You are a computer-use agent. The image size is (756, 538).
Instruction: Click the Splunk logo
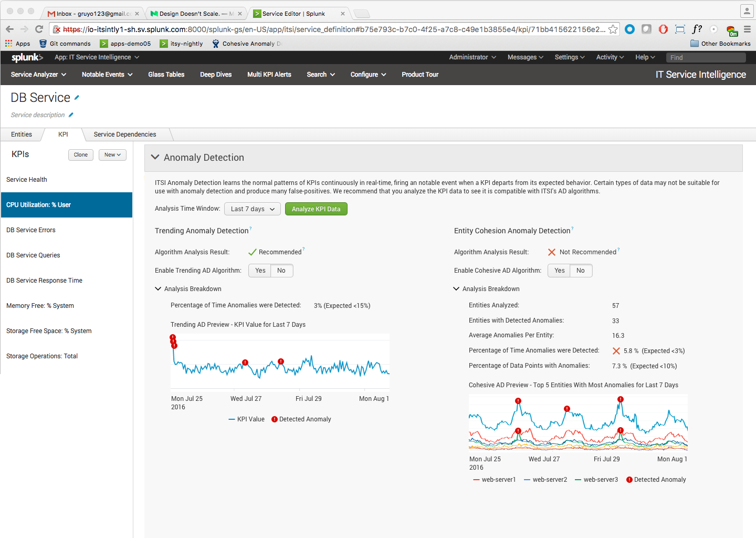click(27, 57)
